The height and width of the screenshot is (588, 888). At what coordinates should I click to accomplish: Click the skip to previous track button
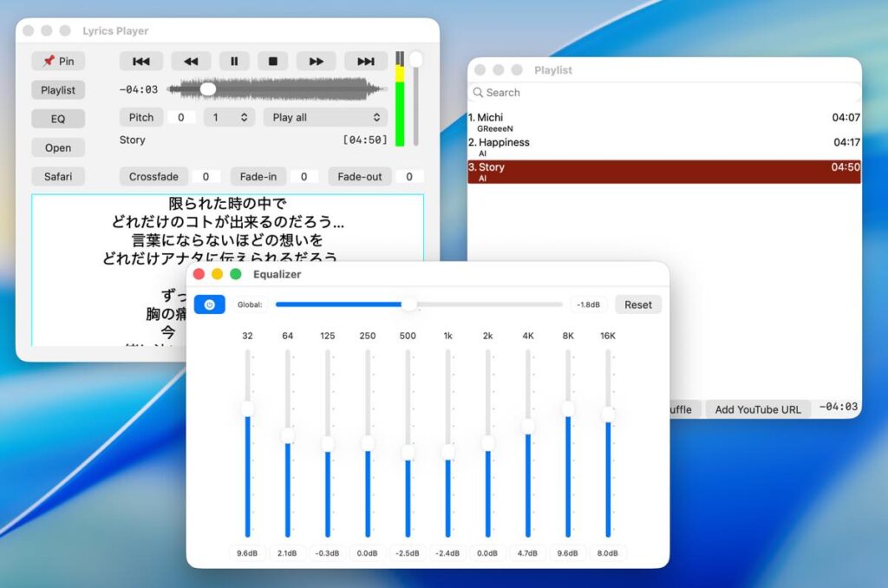pyautogui.click(x=140, y=61)
